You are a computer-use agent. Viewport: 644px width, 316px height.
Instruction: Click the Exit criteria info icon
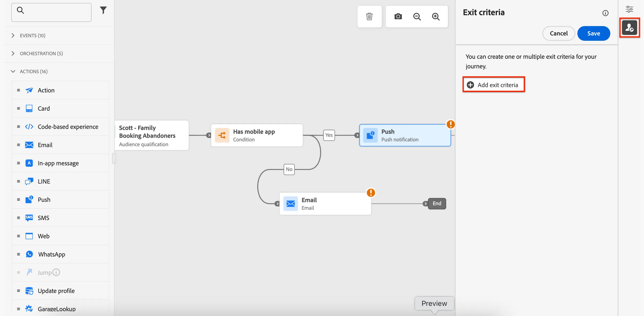click(x=605, y=13)
